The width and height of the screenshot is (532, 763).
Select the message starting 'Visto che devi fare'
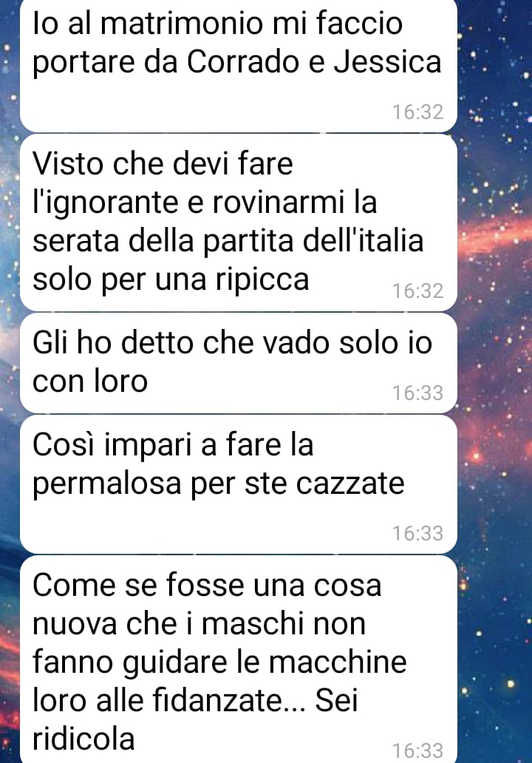238,223
